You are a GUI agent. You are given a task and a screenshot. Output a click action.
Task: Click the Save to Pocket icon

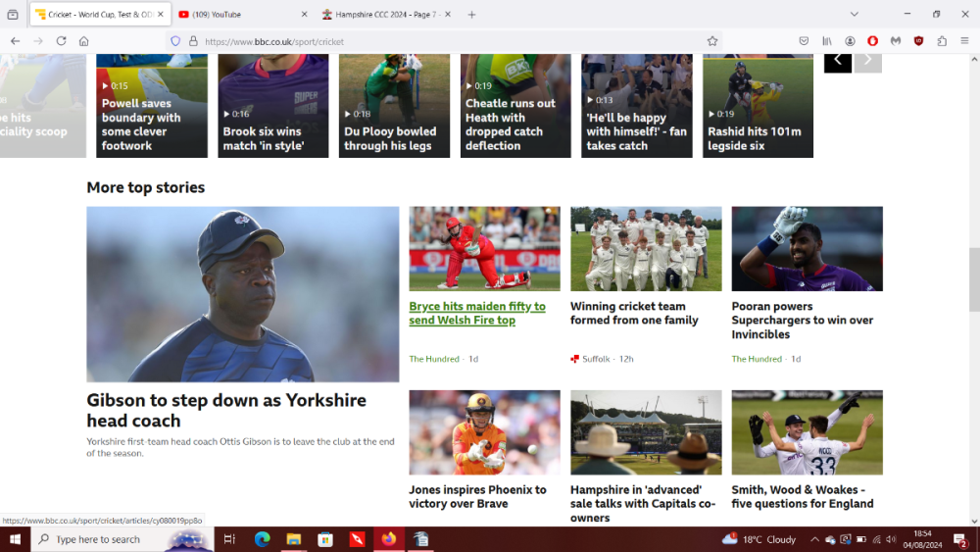pos(804,41)
